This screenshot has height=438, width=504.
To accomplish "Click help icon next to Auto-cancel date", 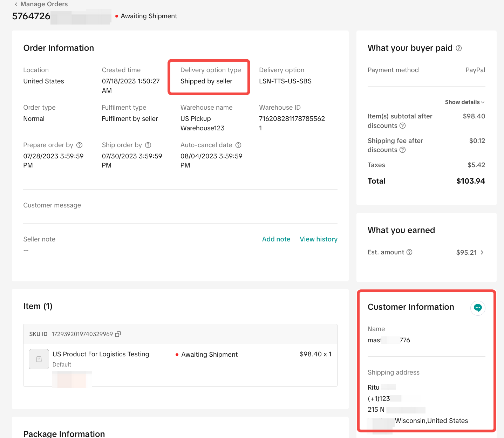I will point(238,145).
